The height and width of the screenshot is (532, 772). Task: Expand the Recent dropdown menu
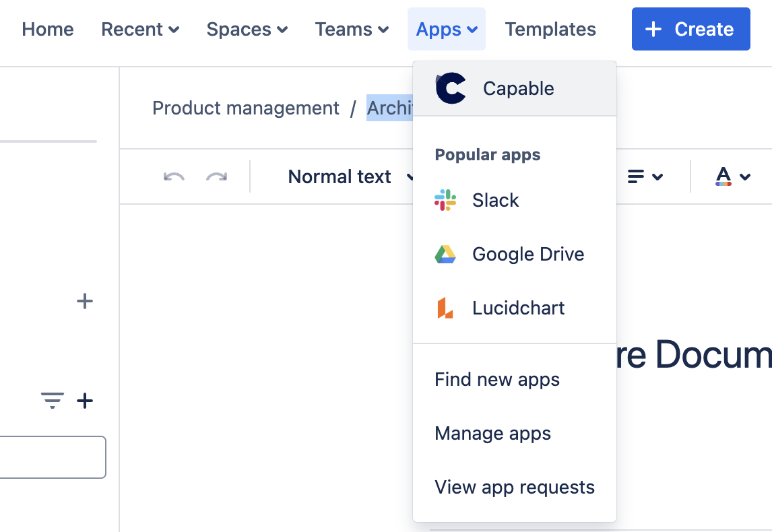click(140, 30)
